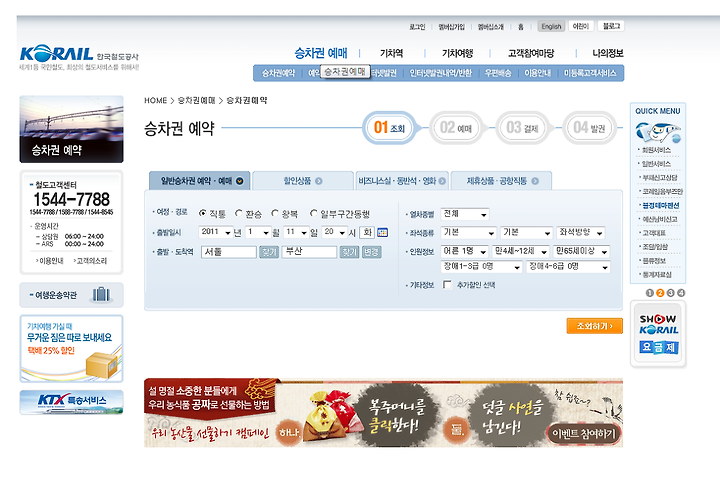Screen dimensions: 720x500
Task: Open the KTX 특송서비스 banner
Action: 72,402
